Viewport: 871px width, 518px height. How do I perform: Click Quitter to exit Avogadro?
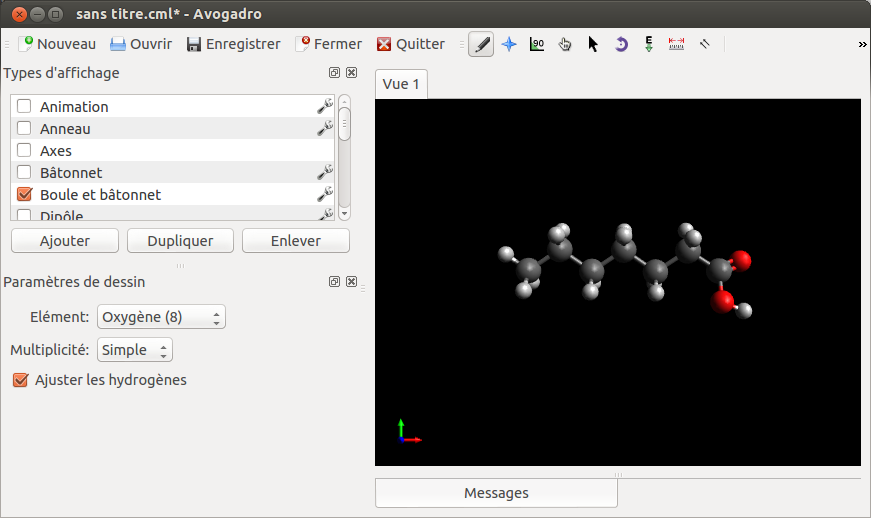pos(411,44)
